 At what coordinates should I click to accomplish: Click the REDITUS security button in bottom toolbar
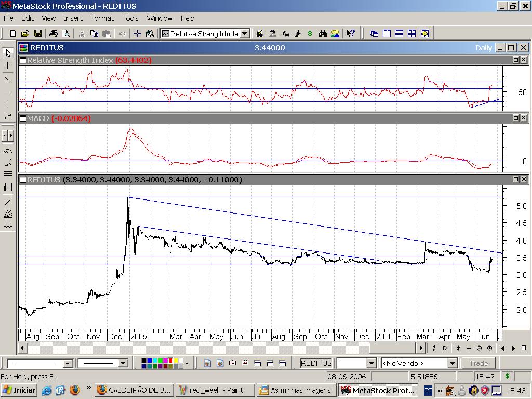tap(316, 363)
